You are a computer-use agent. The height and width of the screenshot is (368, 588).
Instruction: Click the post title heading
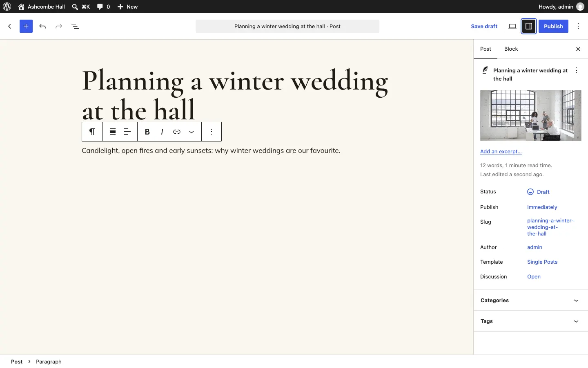click(235, 95)
